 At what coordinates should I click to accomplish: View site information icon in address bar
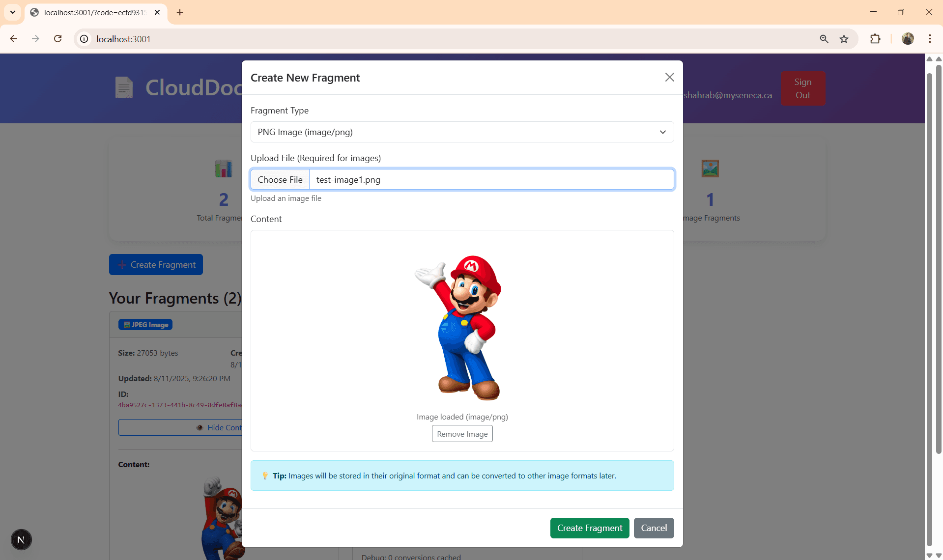coord(85,39)
